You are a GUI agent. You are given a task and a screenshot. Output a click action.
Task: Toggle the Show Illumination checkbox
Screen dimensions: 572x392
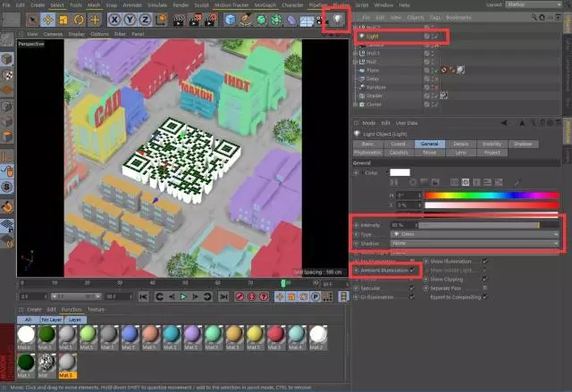pyautogui.click(x=484, y=260)
